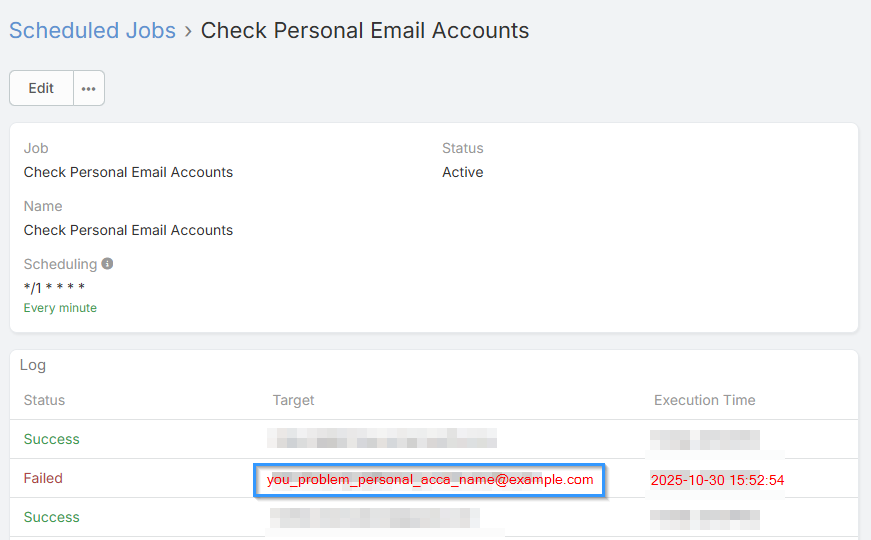This screenshot has width=871, height=540.
Task: Click the Scheduling info icon
Action: click(107, 264)
